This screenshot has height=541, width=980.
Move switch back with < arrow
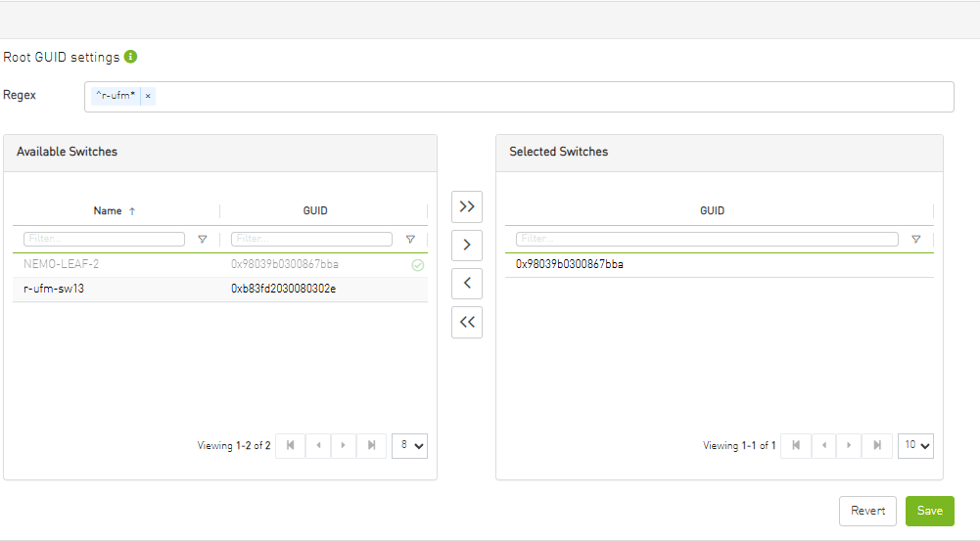[x=467, y=284]
